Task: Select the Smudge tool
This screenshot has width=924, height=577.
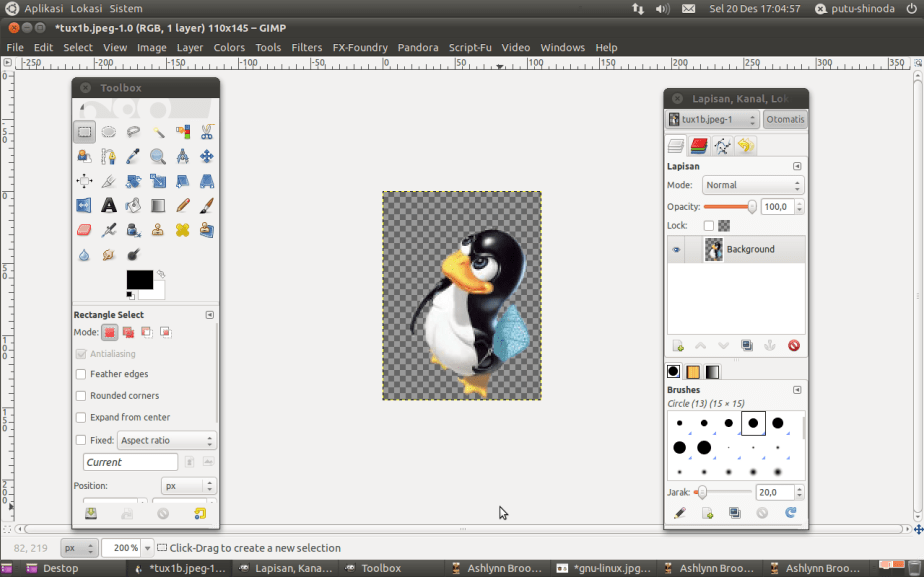Action: [108, 255]
